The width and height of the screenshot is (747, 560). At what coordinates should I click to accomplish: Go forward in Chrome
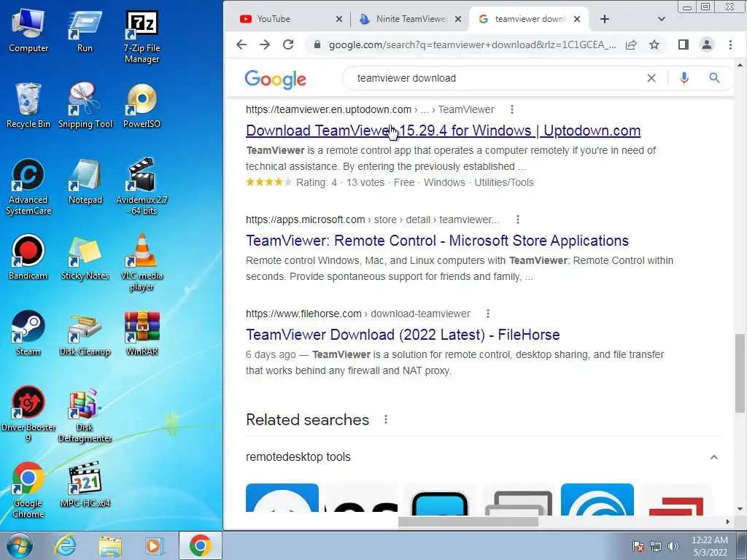coord(265,44)
